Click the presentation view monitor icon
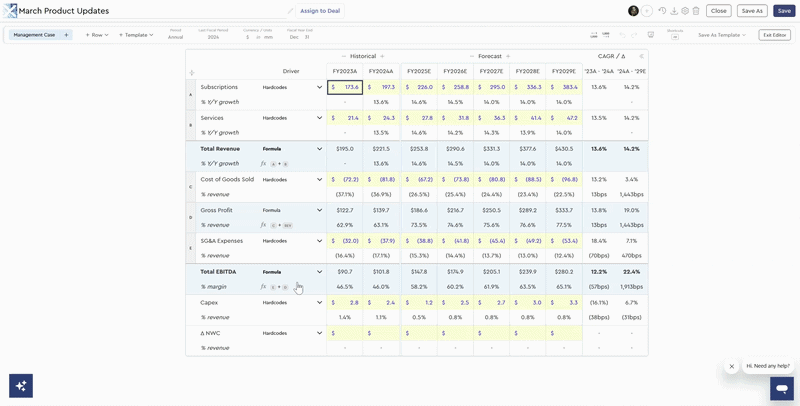The height and width of the screenshot is (406, 800). [x=651, y=35]
